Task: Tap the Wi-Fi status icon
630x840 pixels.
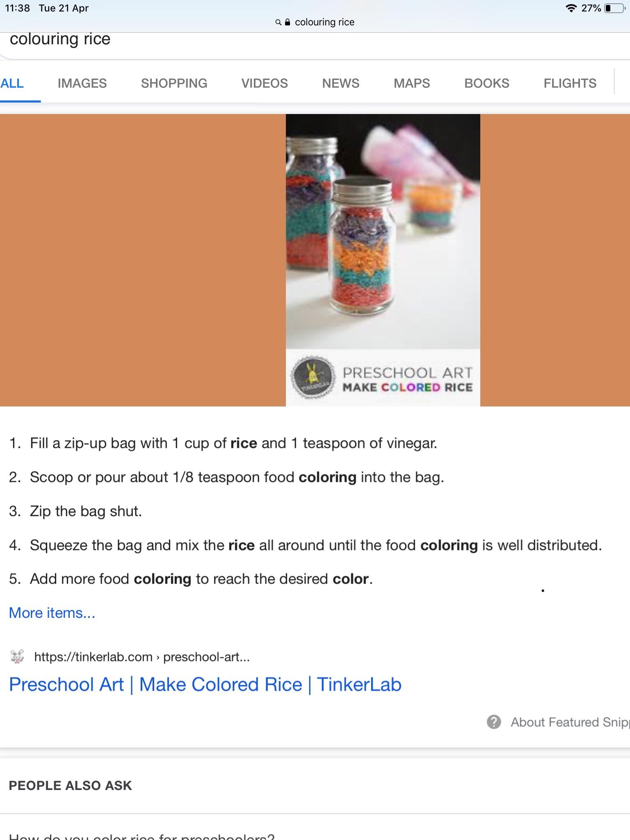Action: click(571, 8)
